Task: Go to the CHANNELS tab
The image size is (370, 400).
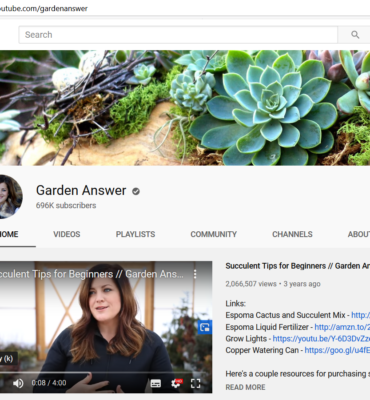Action: (292, 234)
